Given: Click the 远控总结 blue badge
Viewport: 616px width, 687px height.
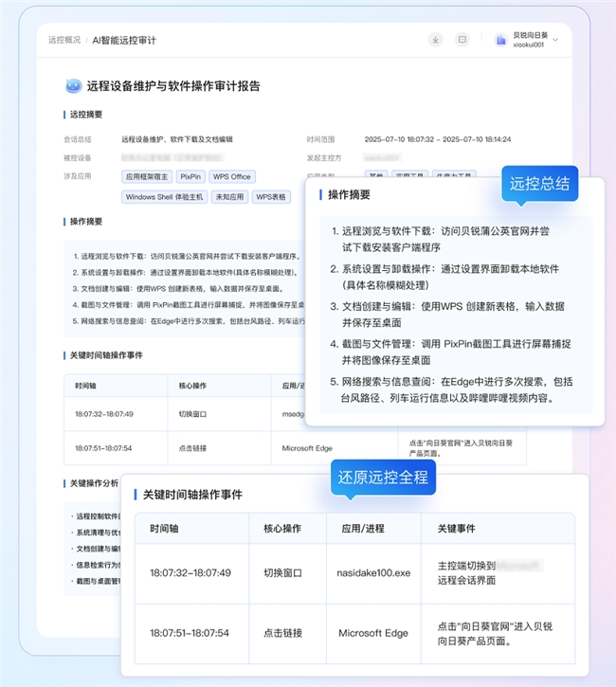Looking at the screenshot, I should point(539,184).
